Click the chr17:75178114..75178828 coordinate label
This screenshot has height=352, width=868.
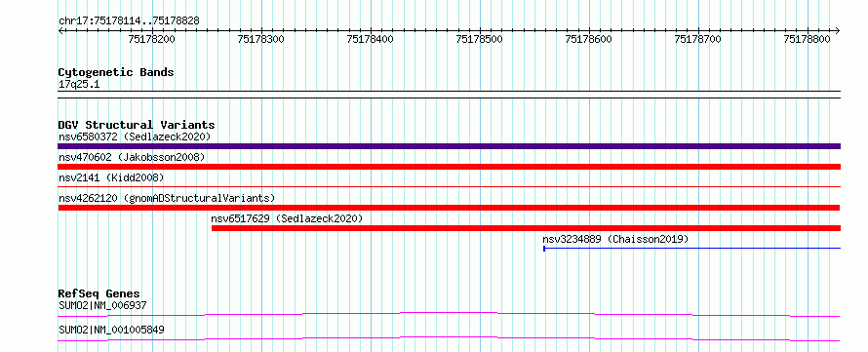click(129, 21)
